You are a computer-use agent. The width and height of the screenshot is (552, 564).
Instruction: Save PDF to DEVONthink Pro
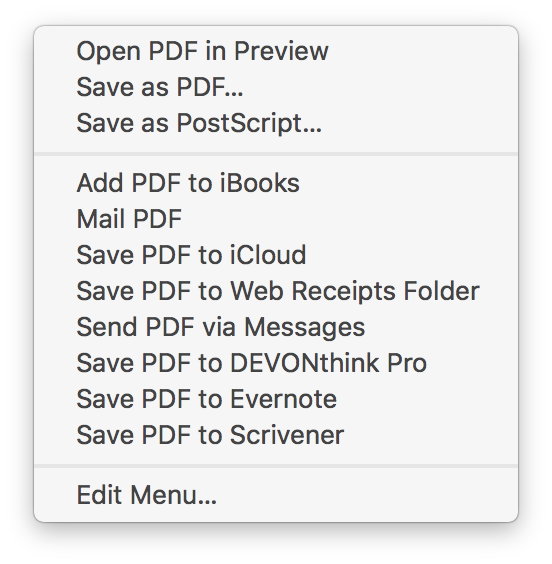pos(276,363)
